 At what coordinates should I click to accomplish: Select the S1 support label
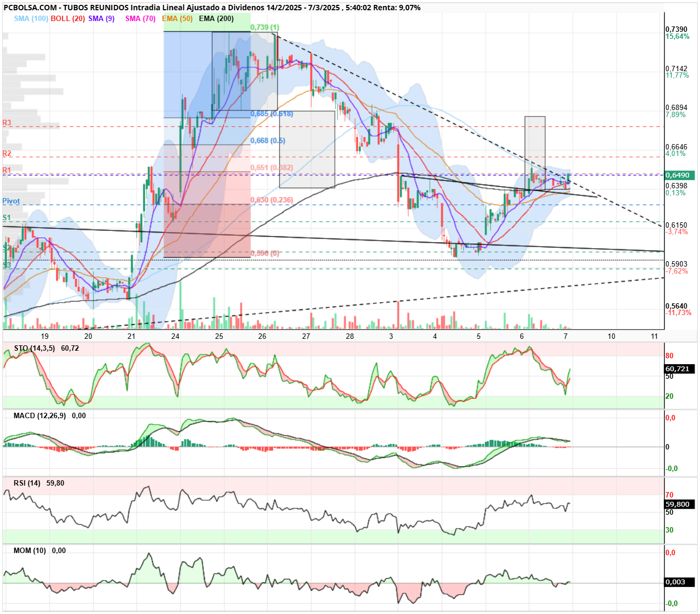click(x=6, y=217)
